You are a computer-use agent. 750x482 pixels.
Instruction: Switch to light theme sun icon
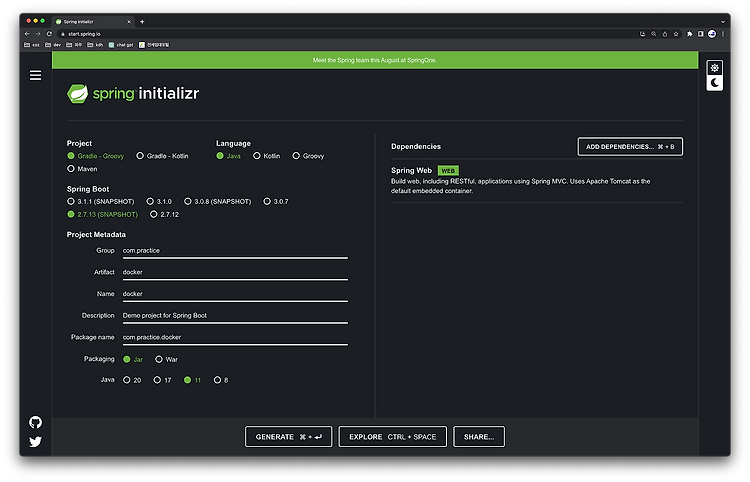click(715, 67)
